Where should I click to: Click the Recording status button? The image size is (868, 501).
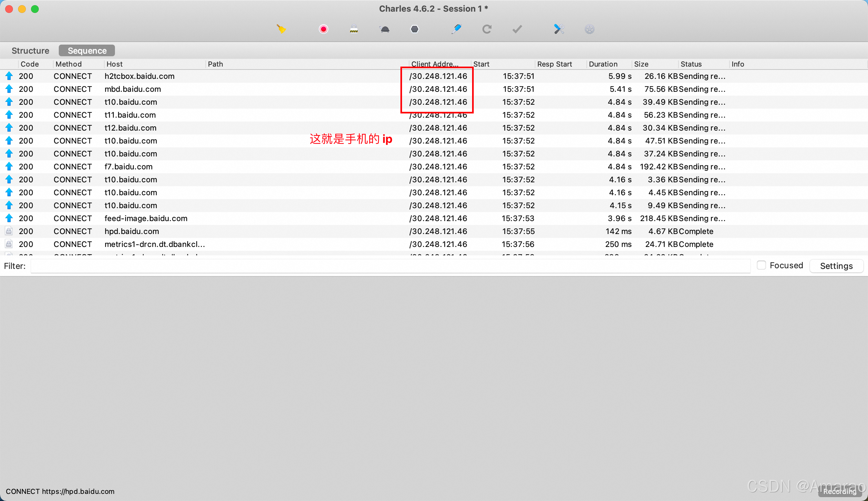tap(840, 492)
